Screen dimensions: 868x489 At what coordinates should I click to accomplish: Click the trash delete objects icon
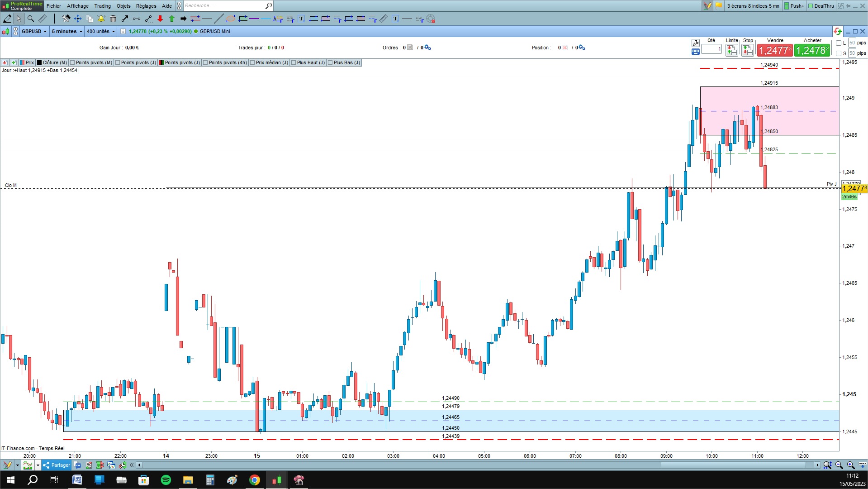[113, 19]
